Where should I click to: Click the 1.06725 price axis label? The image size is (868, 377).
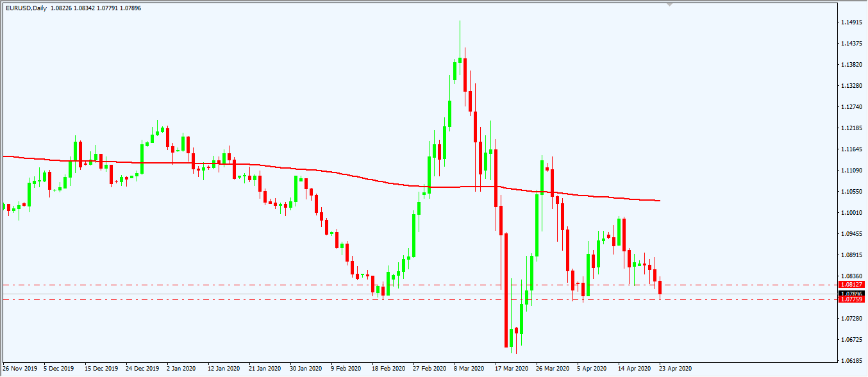(851, 340)
